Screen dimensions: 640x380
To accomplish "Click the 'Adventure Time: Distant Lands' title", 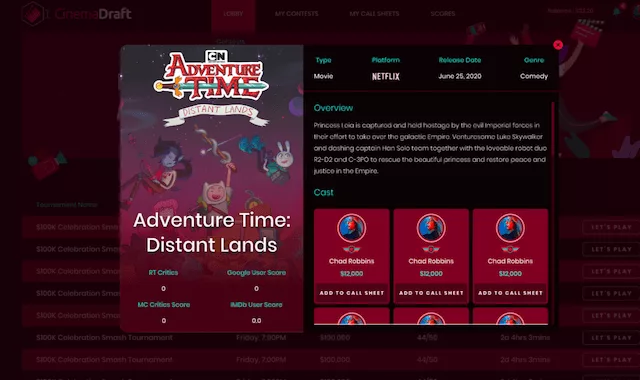I will pos(211,233).
